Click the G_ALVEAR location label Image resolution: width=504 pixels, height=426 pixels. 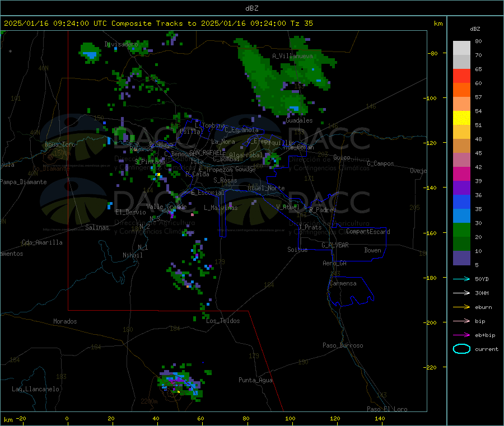tap(335, 245)
